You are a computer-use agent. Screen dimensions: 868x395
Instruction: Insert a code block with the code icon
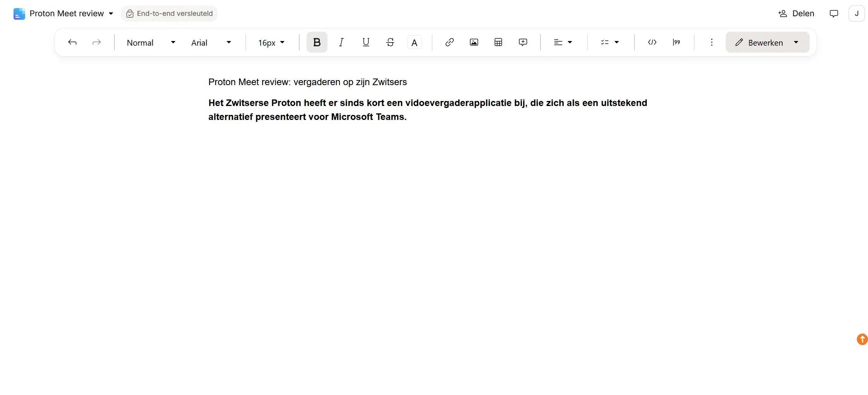(652, 42)
